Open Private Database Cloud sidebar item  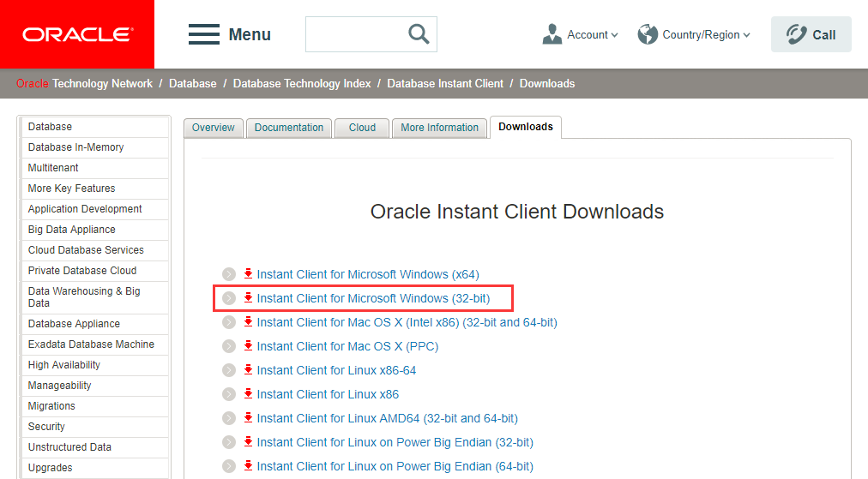pyautogui.click(x=94, y=271)
